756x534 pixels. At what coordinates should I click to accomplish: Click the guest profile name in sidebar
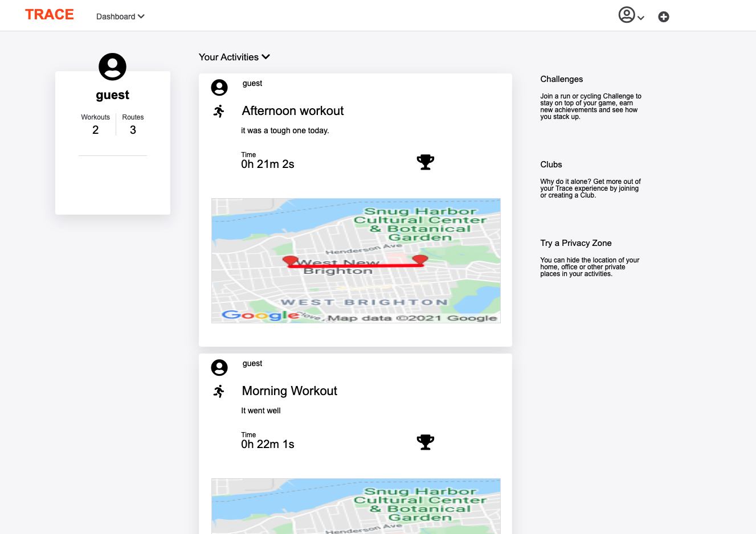[x=113, y=95]
